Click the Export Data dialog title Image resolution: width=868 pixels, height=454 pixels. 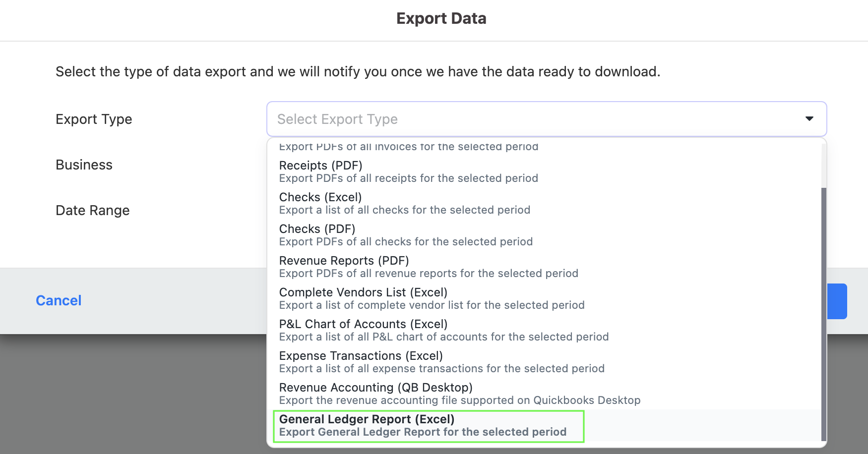coord(440,18)
